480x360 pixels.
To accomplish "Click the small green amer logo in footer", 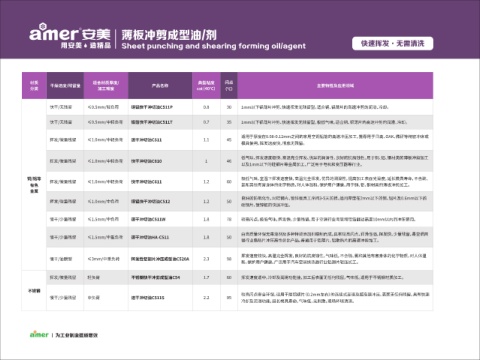I will point(39,334).
